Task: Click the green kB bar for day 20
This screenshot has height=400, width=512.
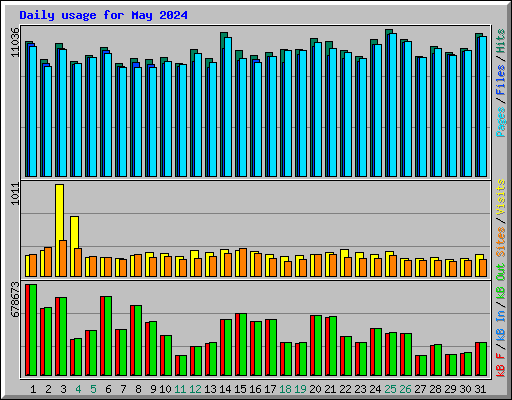Action: pyautogui.click(x=318, y=345)
